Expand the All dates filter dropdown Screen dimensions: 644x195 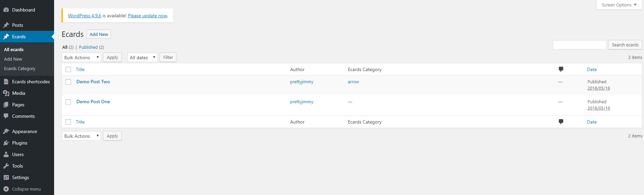point(142,58)
